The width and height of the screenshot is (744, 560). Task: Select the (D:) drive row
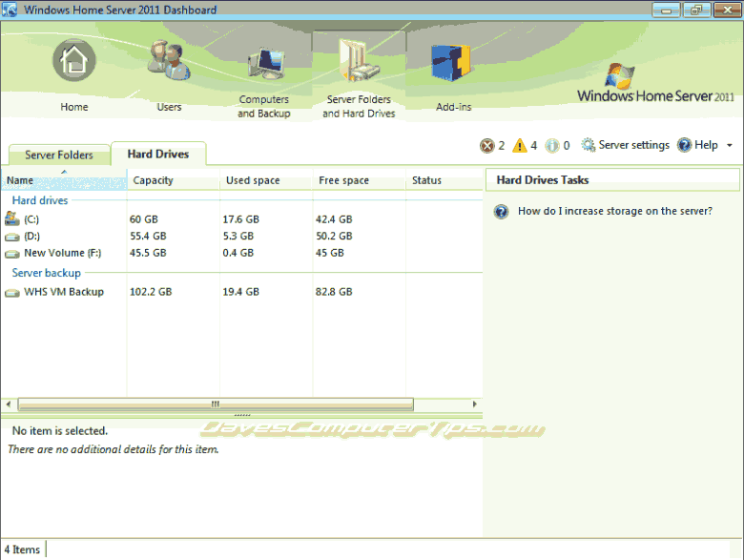tap(242, 236)
